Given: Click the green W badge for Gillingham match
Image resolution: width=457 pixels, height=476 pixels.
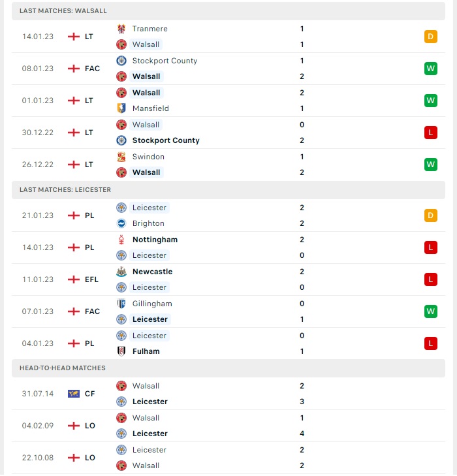Looking at the screenshot, I should click(431, 311).
